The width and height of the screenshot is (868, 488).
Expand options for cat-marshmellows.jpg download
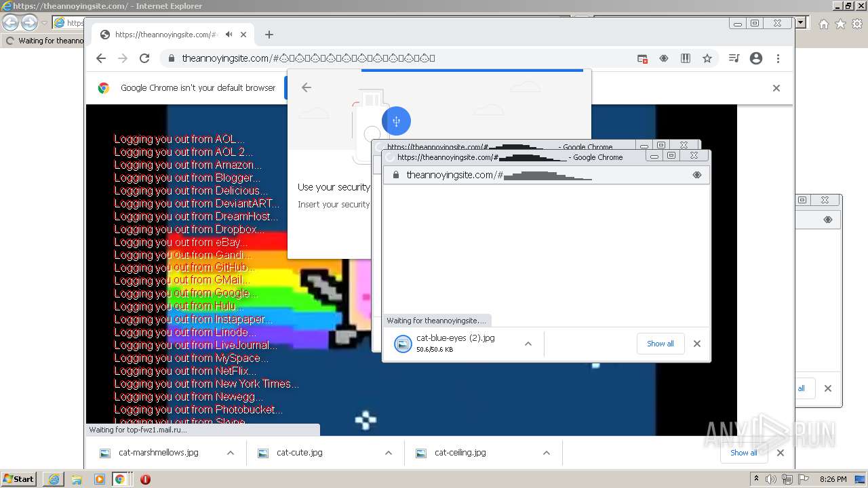point(230,453)
